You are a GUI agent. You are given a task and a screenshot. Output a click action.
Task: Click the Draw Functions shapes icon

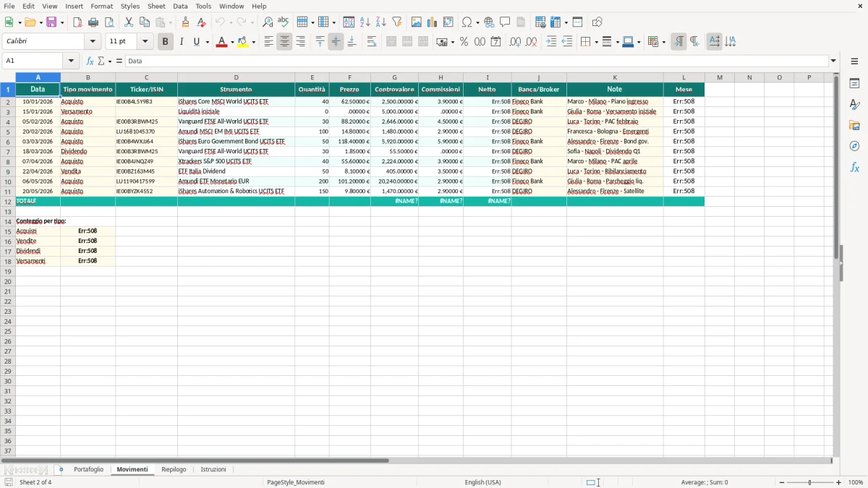597,22
